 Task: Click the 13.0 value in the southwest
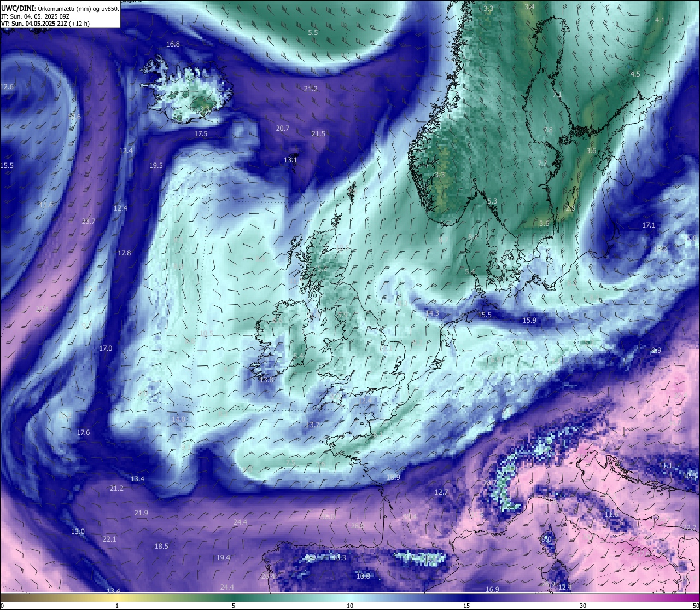point(78,531)
